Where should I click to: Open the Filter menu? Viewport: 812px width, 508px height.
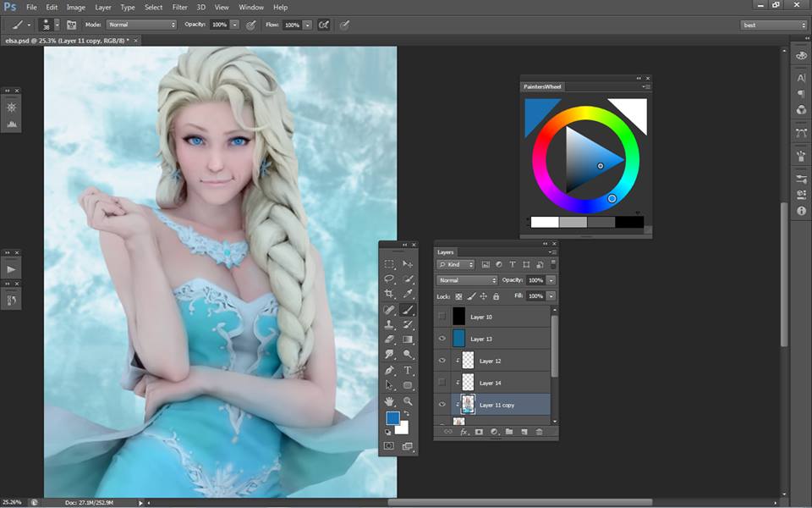click(179, 7)
